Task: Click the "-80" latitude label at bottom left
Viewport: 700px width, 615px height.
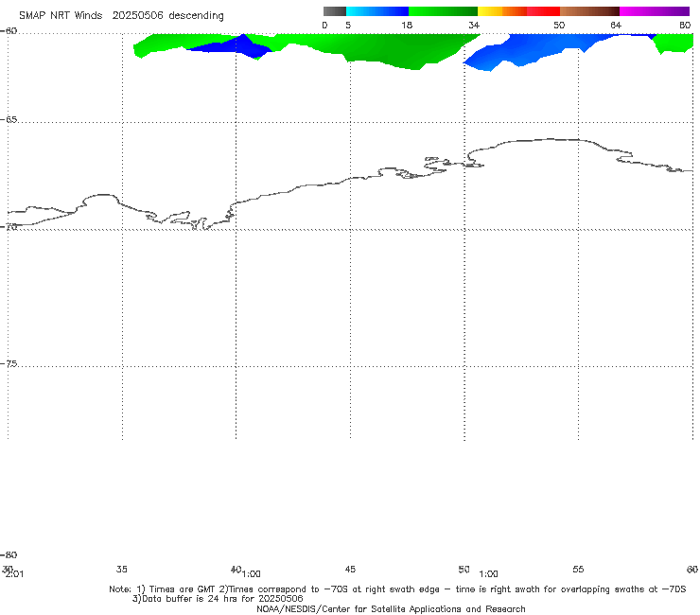Action: tap(9, 554)
